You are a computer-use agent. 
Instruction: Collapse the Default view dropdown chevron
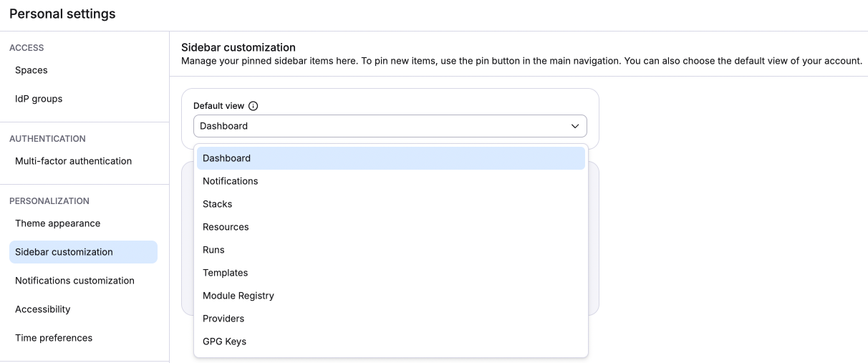point(574,126)
